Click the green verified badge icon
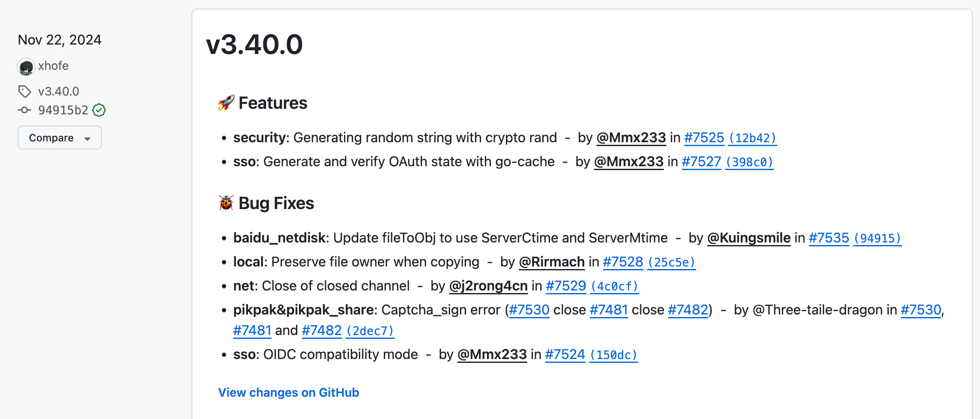The height and width of the screenshot is (419, 980). 99,110
